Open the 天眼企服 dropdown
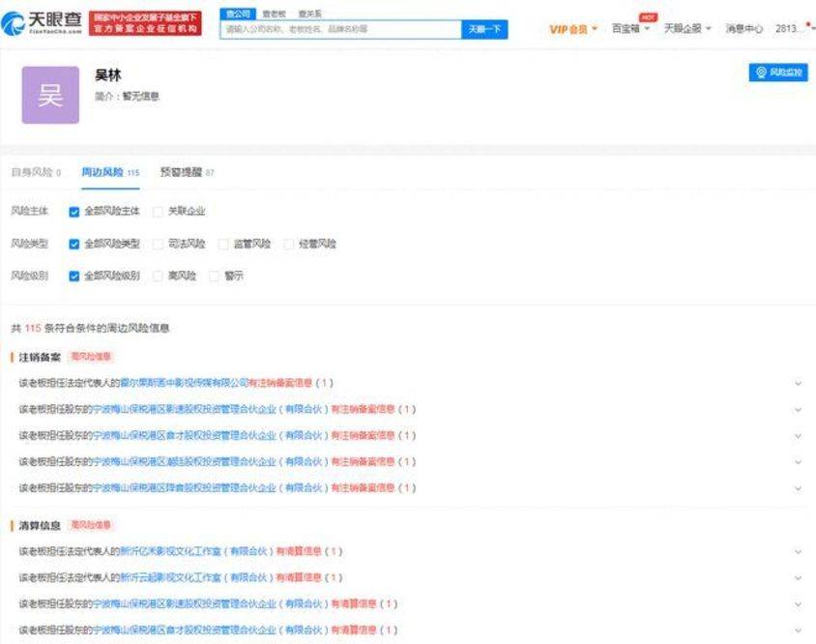The height and width of the screenshot is (644, 816). [x=687, y=29]
